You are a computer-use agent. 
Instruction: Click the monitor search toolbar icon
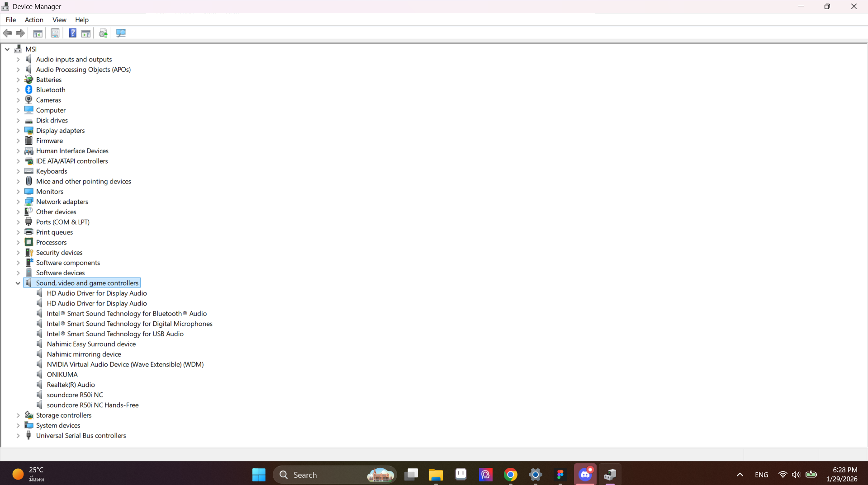[x=121, y=33]
